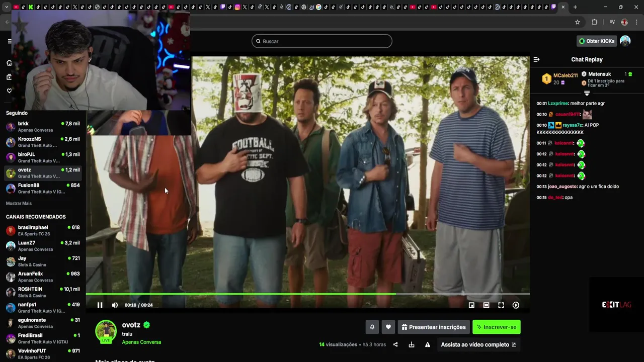Screen dimensions: 644x362
Task: Report the clip using warning triangle icon
Action: tap(428, 345)
